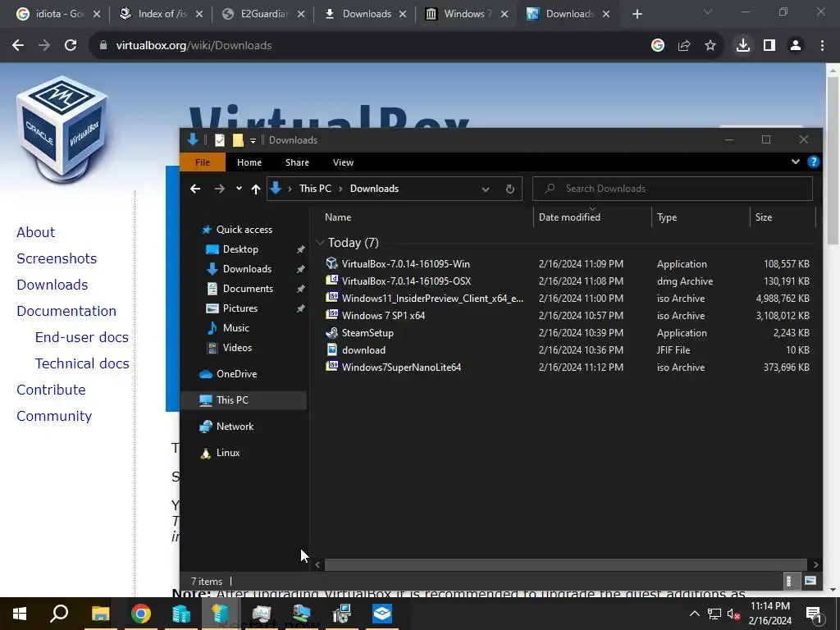Screen dimensions: 840x630
Task: Open the Home ribbon tab
Action: [249, 162]
